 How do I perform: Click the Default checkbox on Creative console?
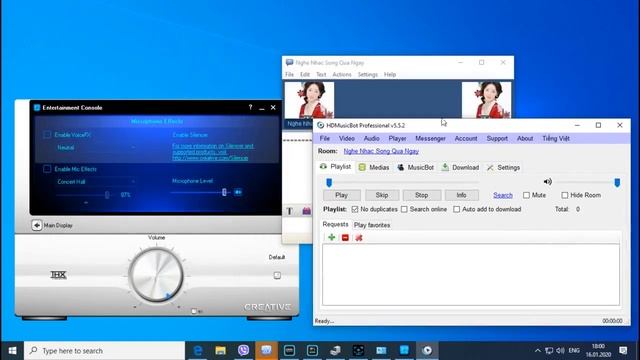coord(277,276)
